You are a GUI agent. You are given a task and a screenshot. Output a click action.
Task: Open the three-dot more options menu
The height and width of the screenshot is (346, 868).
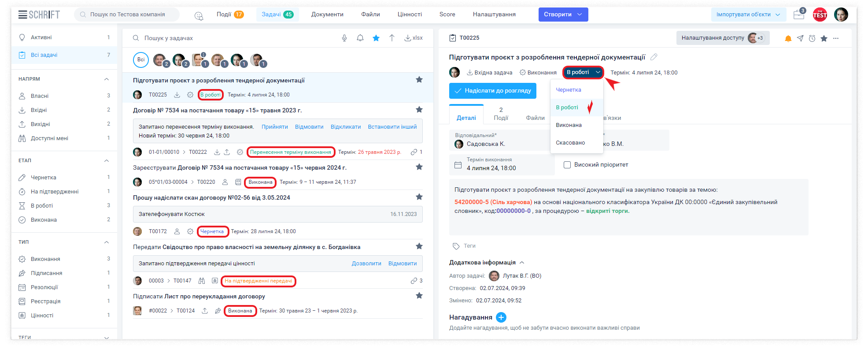[836, 38]
